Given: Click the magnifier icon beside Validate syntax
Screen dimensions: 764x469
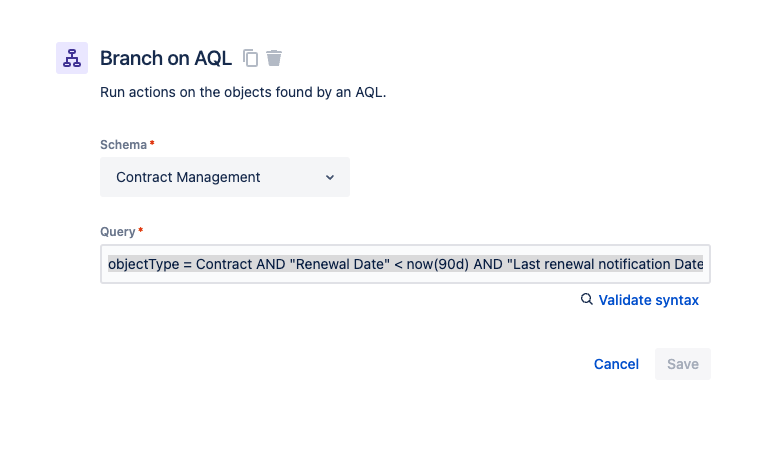Looking at the screenshot, I should coord(587,299).
